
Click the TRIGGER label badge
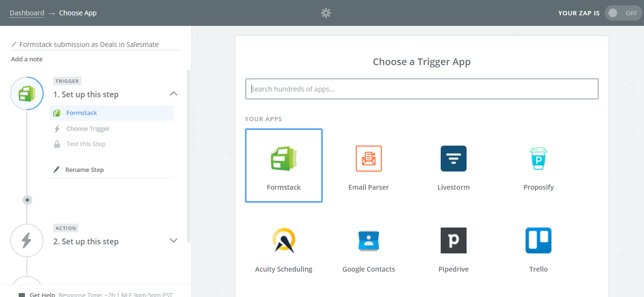(67, 81)
